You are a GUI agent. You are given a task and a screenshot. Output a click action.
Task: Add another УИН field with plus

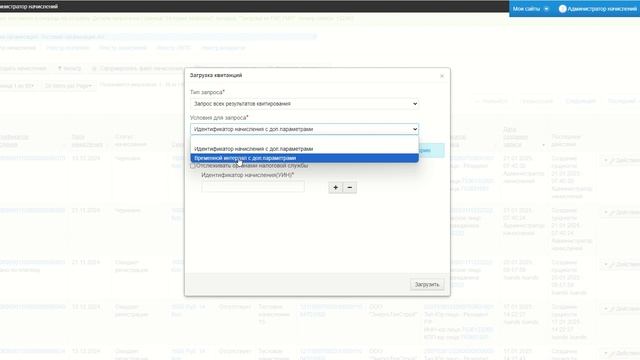coord(336,188)
